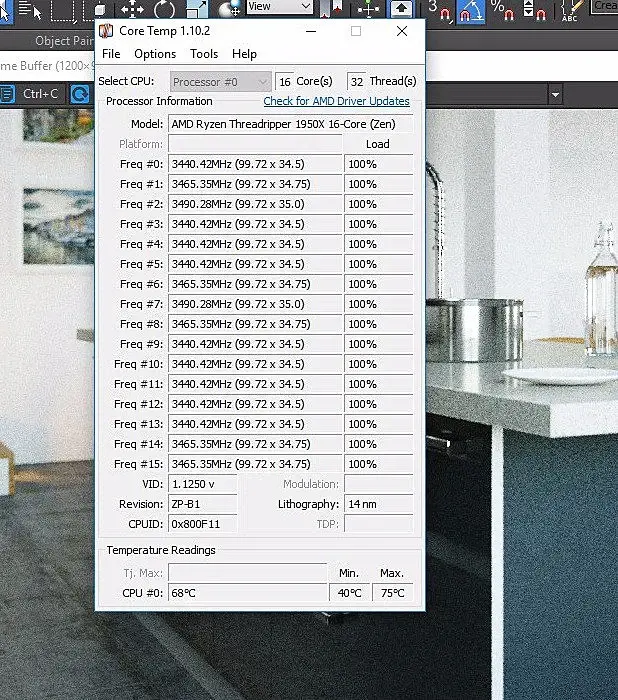The image size is (618, 700).
Task: Click the CPU #0 temperature 68°C
Action: click(247, 593)
